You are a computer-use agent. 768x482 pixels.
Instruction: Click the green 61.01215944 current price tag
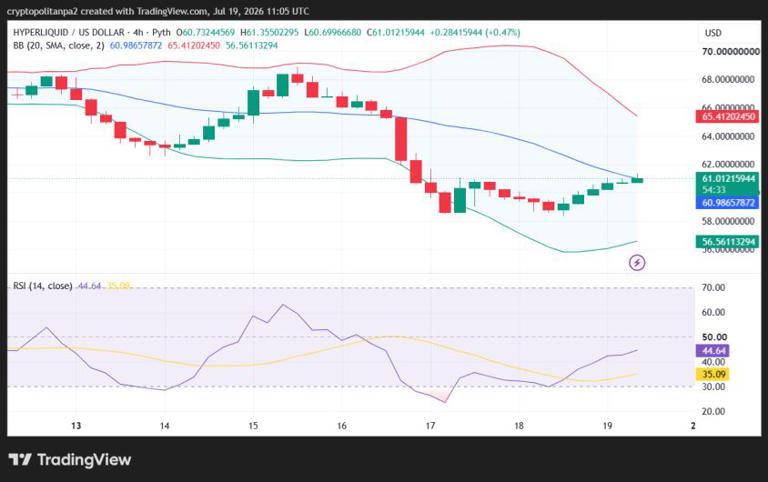coord(727,178)
